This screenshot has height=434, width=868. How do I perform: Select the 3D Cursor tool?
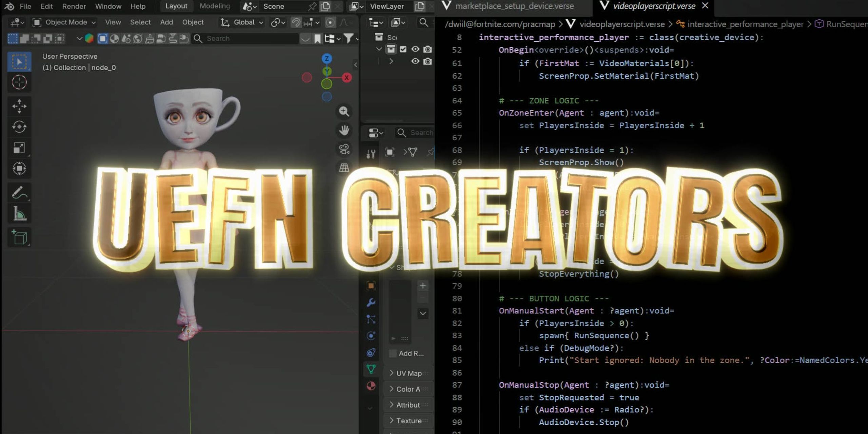[19, 82]
